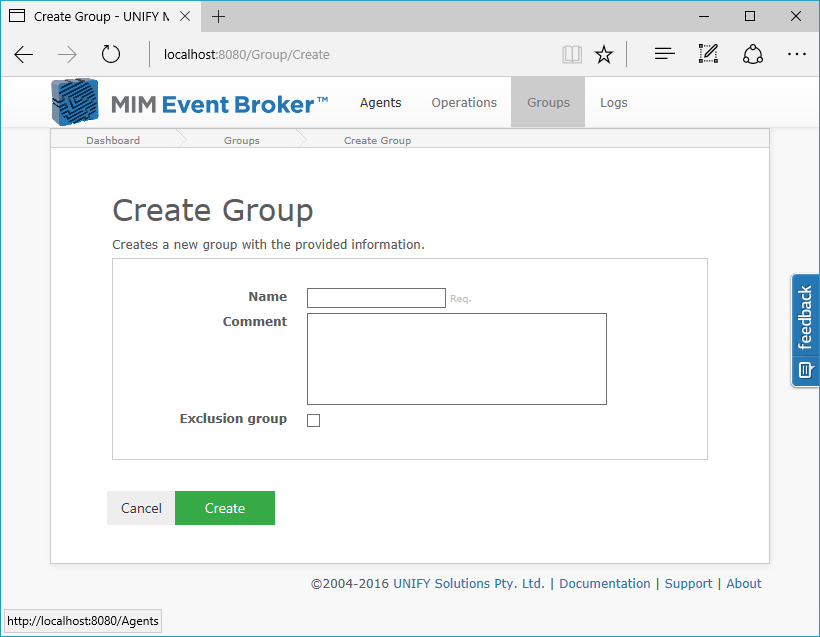Click the "Name" field label
The image size is (820, 637).
pos(268,296)
